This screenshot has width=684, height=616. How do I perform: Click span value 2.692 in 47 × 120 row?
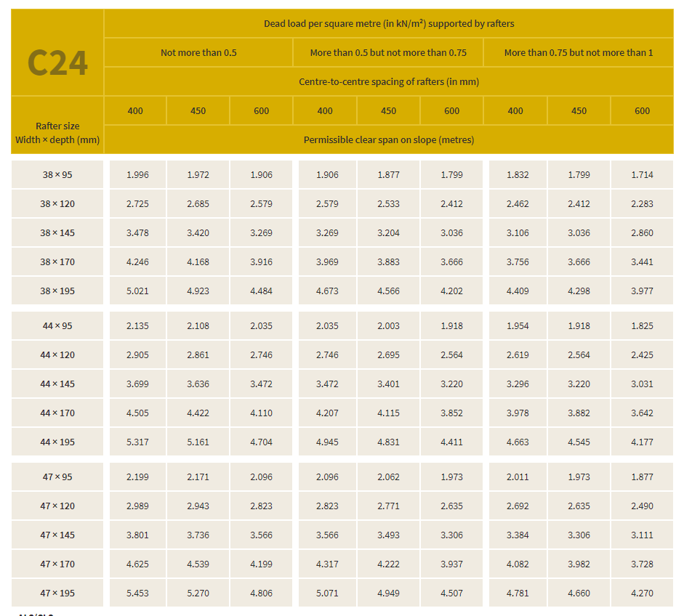point(518,506)
